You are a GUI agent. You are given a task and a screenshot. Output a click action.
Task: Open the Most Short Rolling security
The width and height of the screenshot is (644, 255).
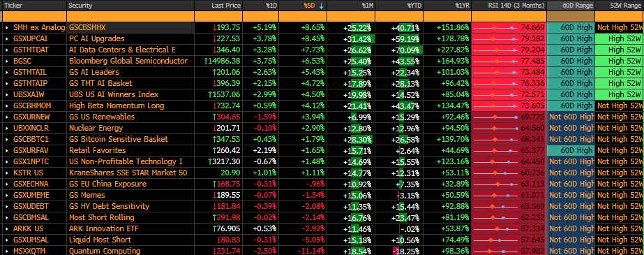[x=101, y=217]
